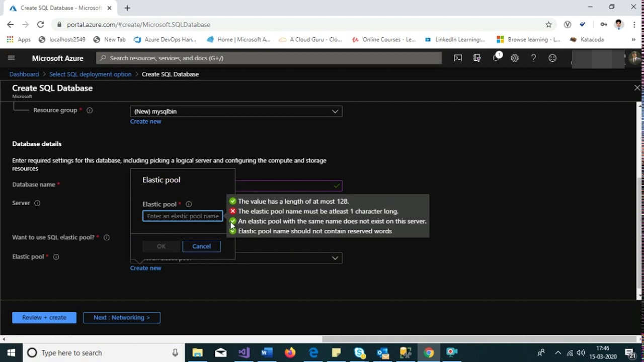Navigate to Dashboard breadcrumb

click(24, 74)
